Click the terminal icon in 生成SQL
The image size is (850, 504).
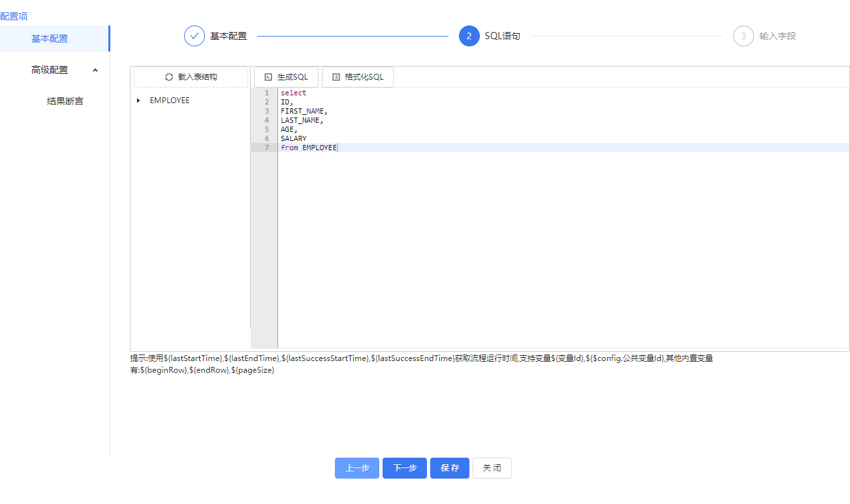point(268,77)
